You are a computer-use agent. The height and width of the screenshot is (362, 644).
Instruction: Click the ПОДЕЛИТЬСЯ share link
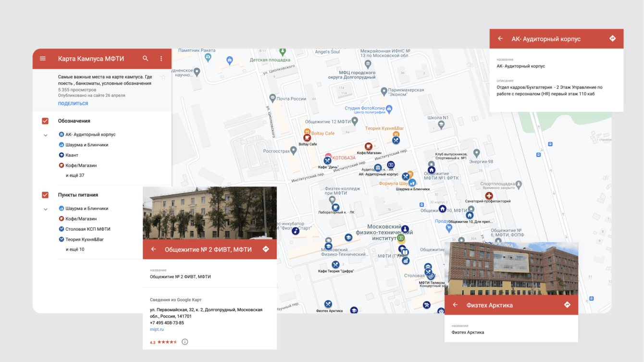pyautogui.click(x=73, y=103)
